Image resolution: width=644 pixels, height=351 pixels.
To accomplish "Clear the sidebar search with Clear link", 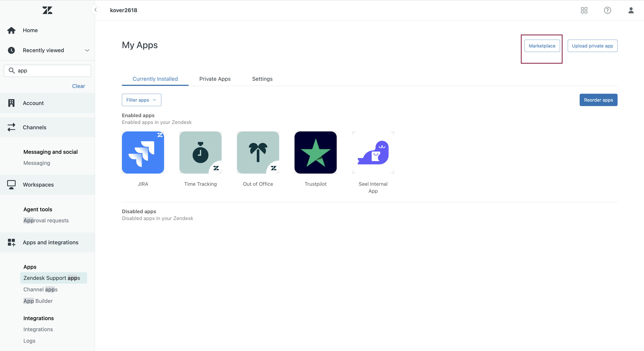I will (x=78, y=86).
